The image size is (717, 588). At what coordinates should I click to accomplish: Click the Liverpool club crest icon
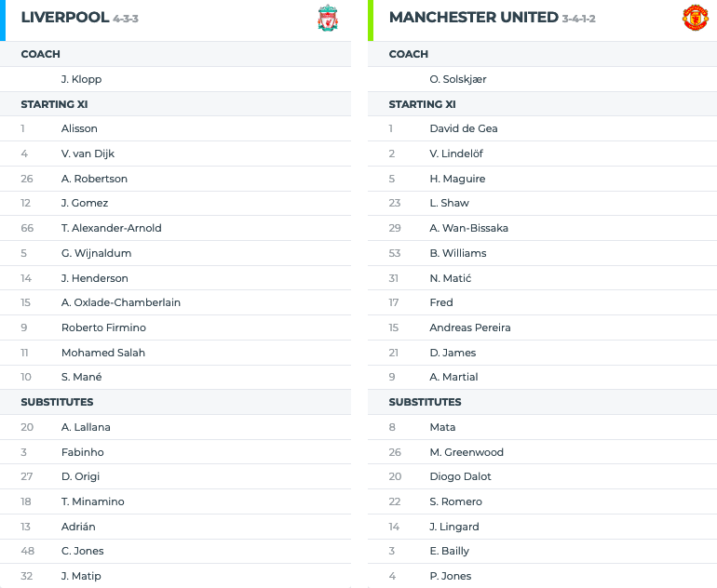pos(328,18)
